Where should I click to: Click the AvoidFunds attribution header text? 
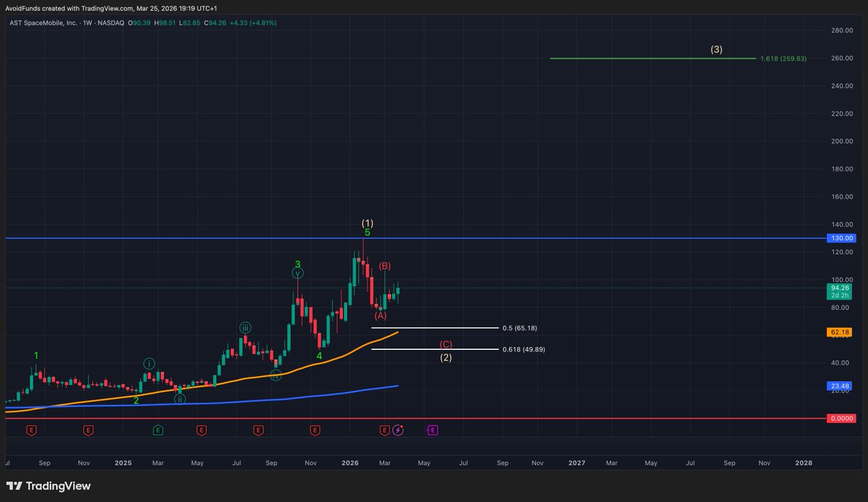point(111,8)
